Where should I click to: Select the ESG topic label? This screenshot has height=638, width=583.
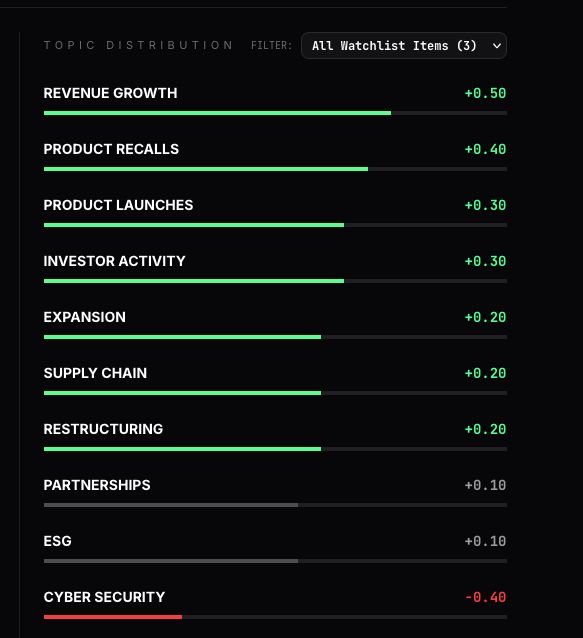[x=57, y=541]
